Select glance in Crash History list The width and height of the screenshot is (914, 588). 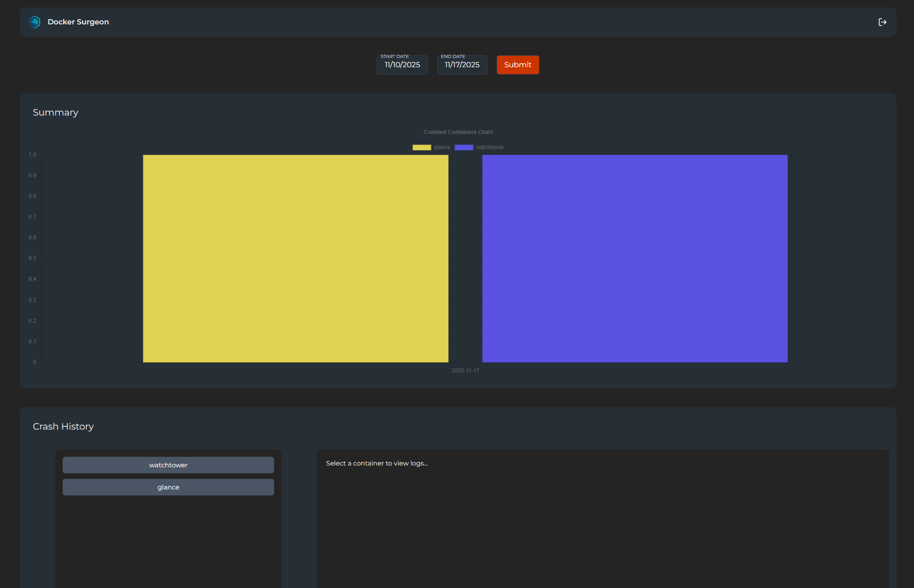[168, 487]
